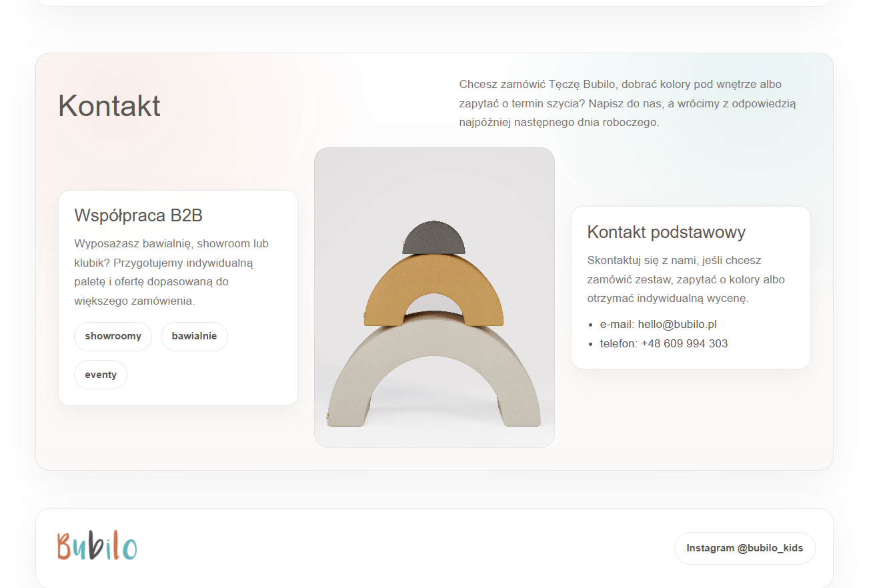Click the Kontakt podstawowy heading
The height and width of the screenshot is (588, 875).
(666, 232)
